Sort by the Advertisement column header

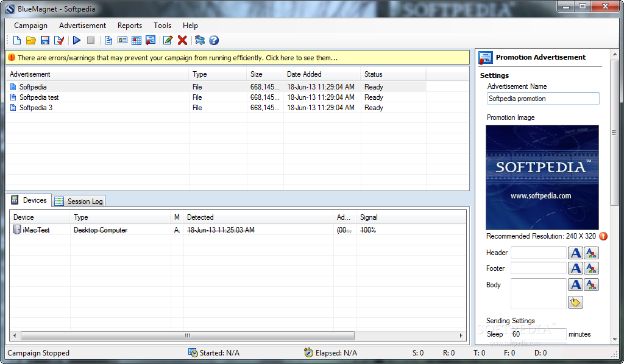pos(97,74)
